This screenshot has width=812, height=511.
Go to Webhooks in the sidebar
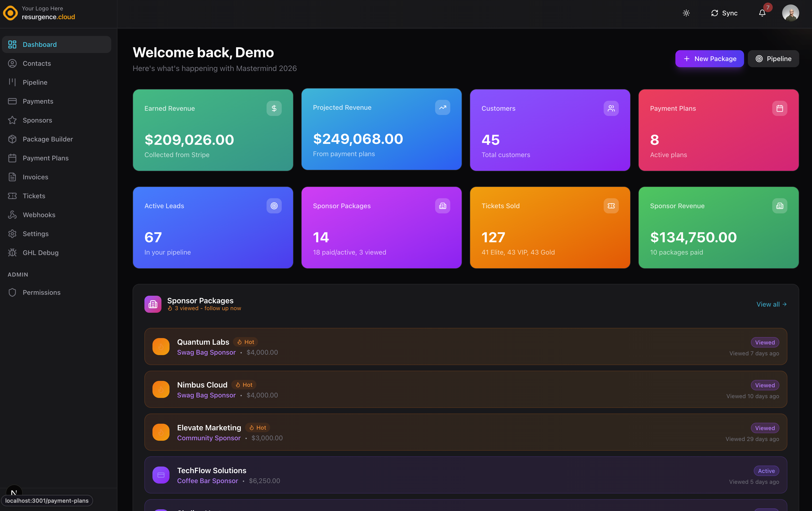39,215
